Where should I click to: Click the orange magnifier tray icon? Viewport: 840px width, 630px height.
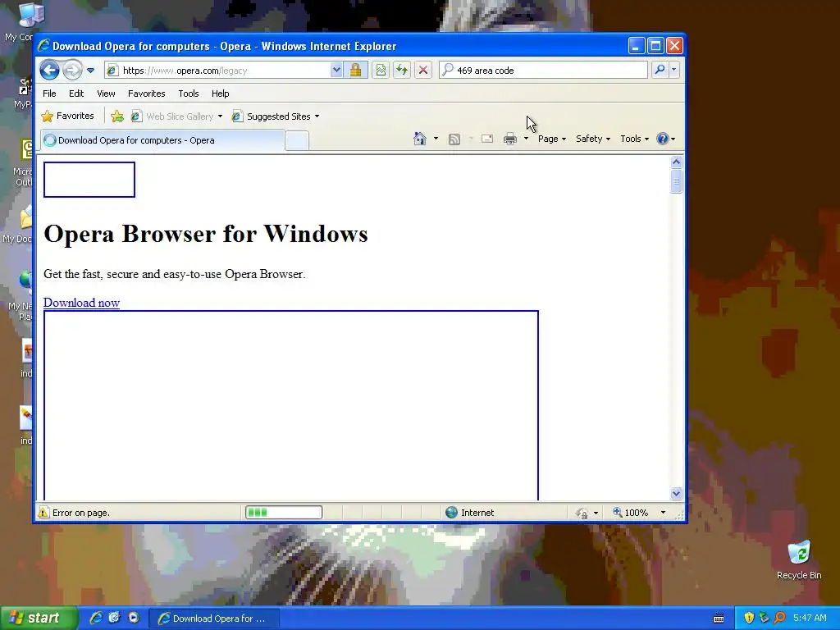tap(780, 619)
